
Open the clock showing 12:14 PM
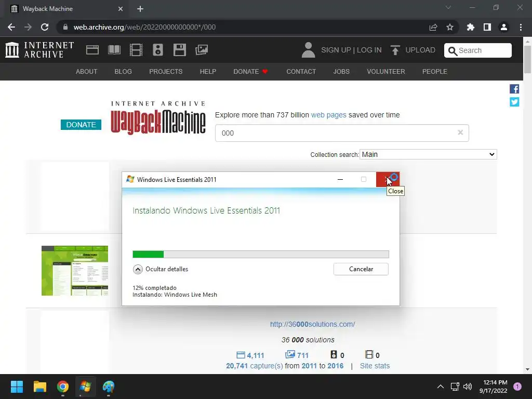[x=494, y=387]
